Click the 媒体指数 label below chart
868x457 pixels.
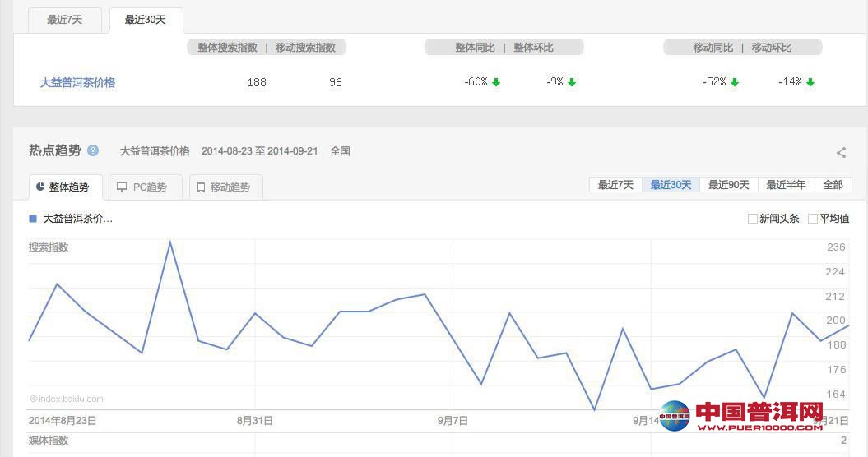click(49, 441)
